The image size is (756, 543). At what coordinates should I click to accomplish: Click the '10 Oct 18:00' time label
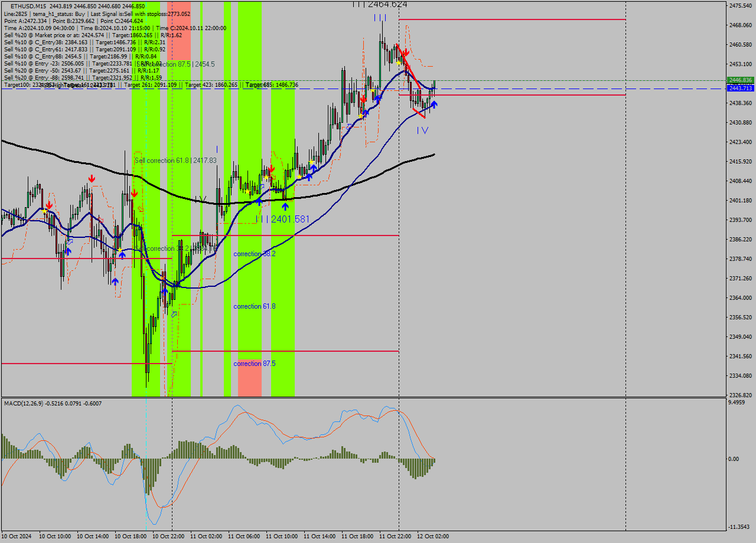[x=131, y=537]
